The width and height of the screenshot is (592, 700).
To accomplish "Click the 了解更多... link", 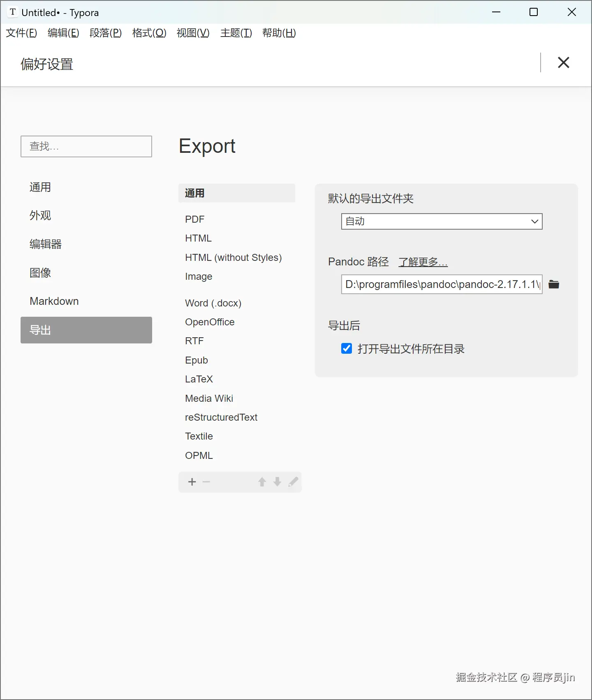I will click(x=423, y=262).
